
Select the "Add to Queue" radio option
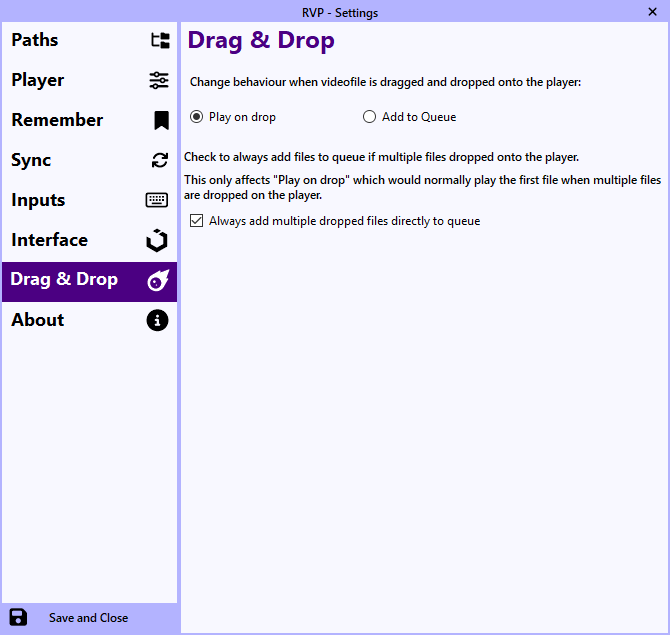click(370, 117)
